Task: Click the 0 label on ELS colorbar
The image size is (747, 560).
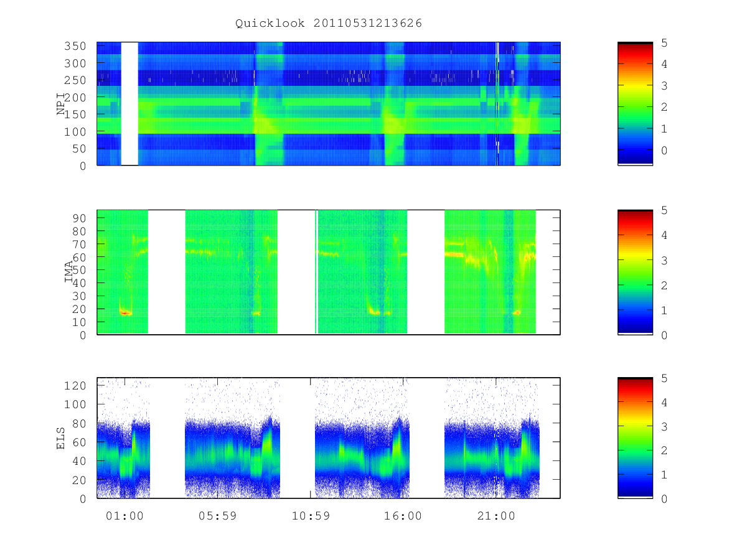Action: (665, 498)
